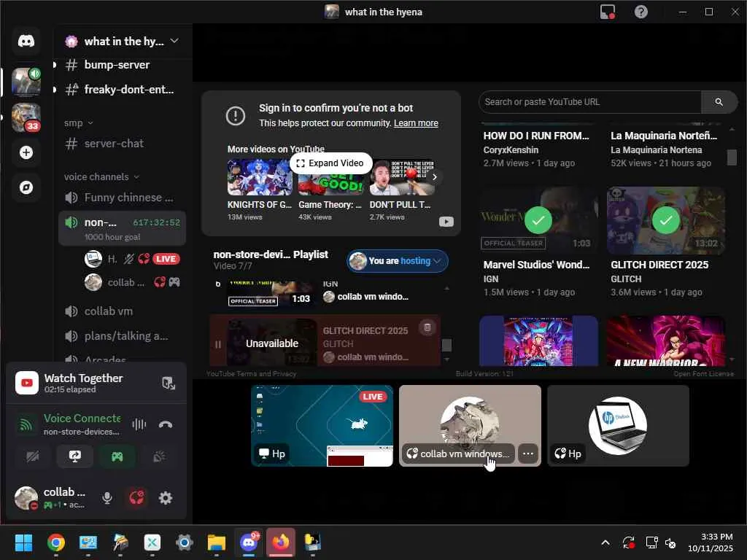Join the collab vm voice channel

pyautogui.click(x=109, y=311)
